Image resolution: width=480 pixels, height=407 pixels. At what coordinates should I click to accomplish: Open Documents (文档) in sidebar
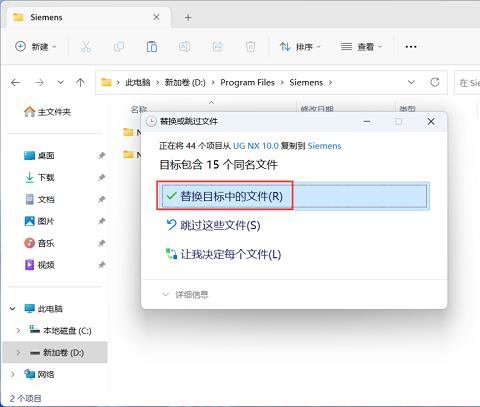[39, 200]
